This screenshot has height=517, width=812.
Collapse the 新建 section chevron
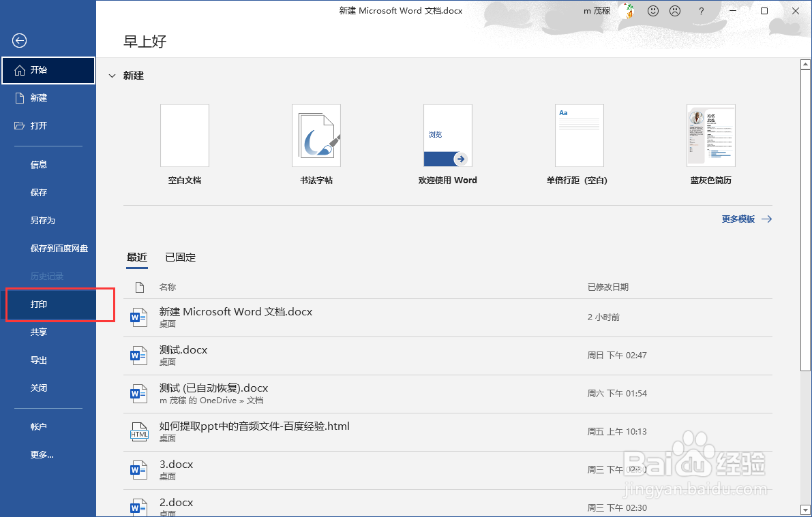[x=112, y=76]
